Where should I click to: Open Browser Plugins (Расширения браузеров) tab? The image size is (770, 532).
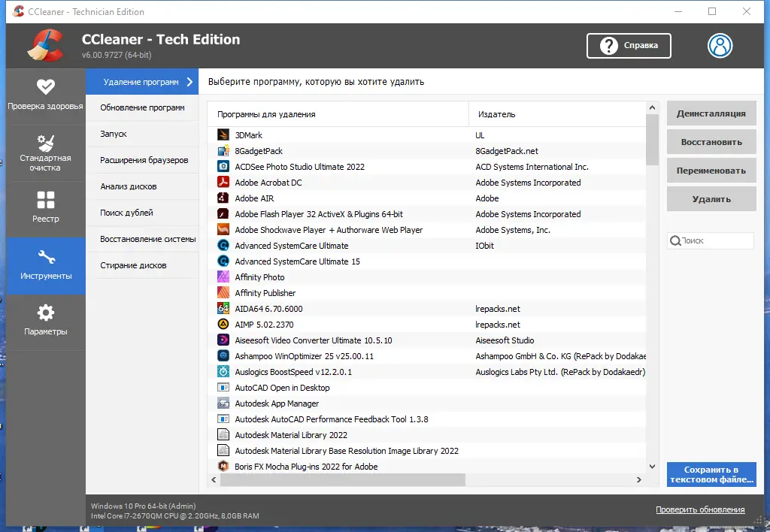142,160
